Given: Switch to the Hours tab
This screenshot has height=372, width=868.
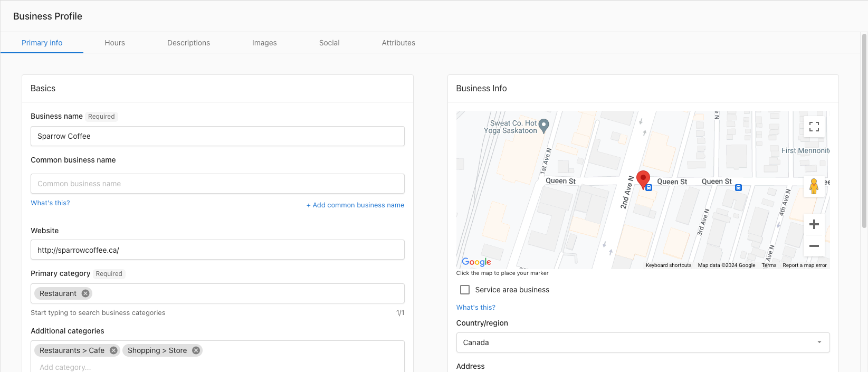Looking at the screenshot, I should click(115, 43).
